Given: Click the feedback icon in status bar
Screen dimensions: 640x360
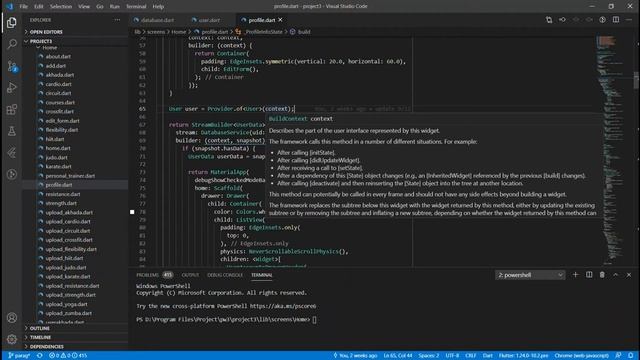Looking at the screenshot, I should pyautogui.click(x=618, y=356).
